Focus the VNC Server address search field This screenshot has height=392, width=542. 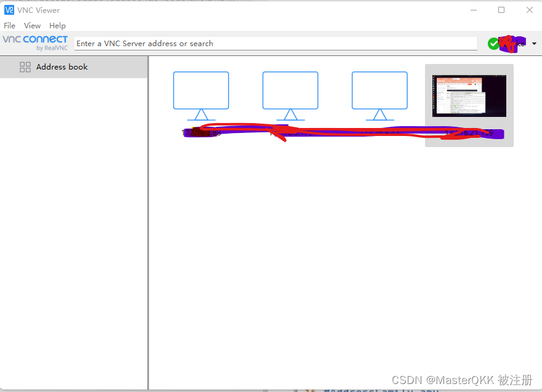click(x=275, y=44)
